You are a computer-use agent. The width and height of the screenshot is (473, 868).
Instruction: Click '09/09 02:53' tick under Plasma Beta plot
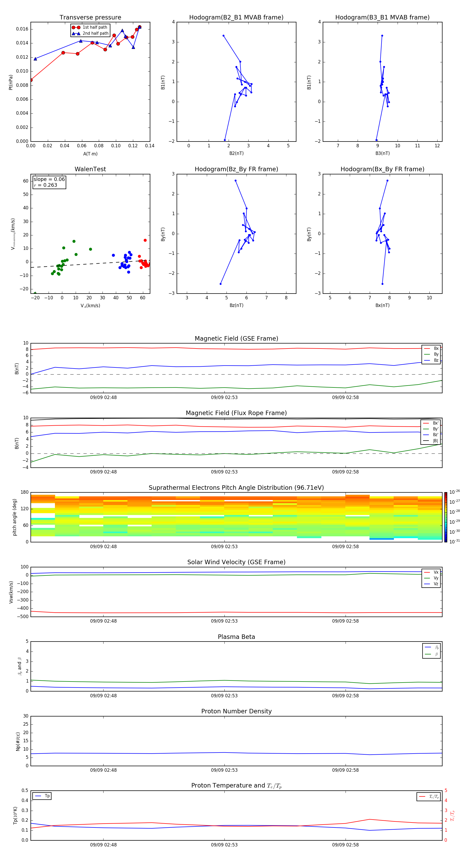coord(224,696)
